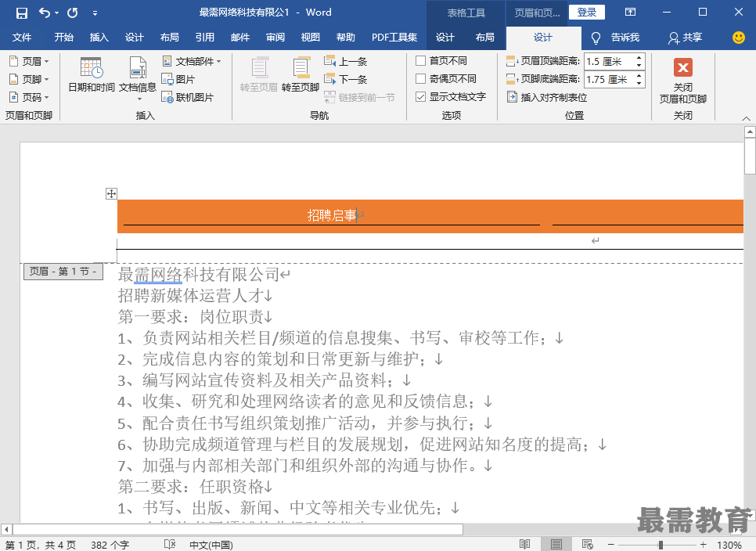Insert 日期和时间 date and time
This screenshot has height=551, width=756.
[92, 74]
